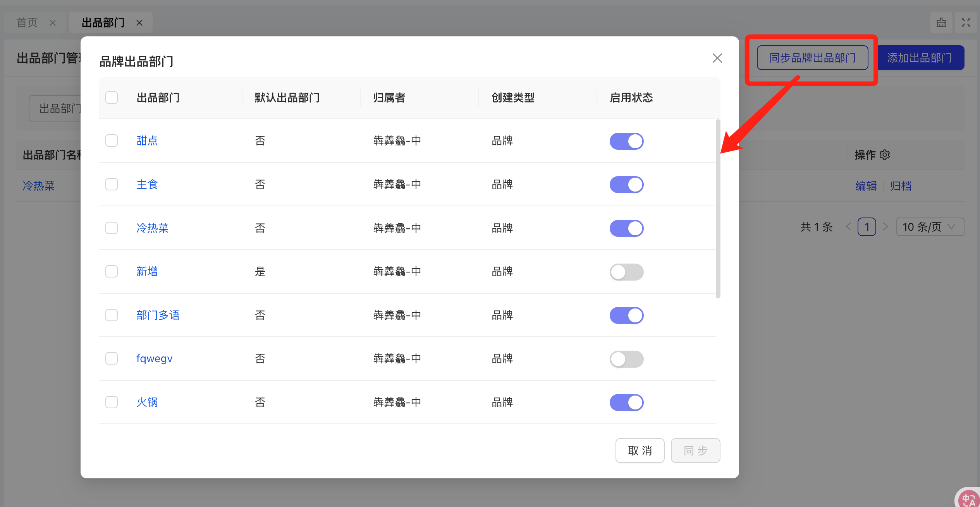The width and height of the screenshot is (980, 507).
Task: Open the 部门多语 department link
Action: [x=158, y=315]
